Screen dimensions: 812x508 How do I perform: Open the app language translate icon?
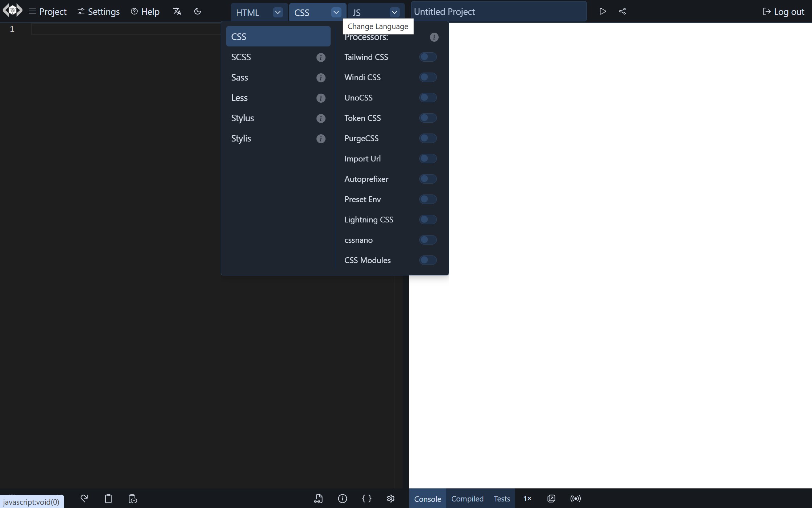177,12
